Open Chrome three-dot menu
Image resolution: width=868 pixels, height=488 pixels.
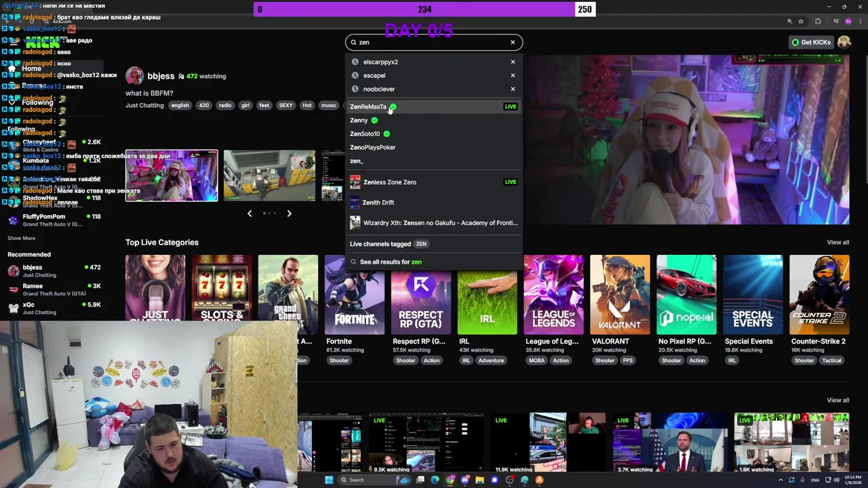pyautogui.click(x=861, y=22)
